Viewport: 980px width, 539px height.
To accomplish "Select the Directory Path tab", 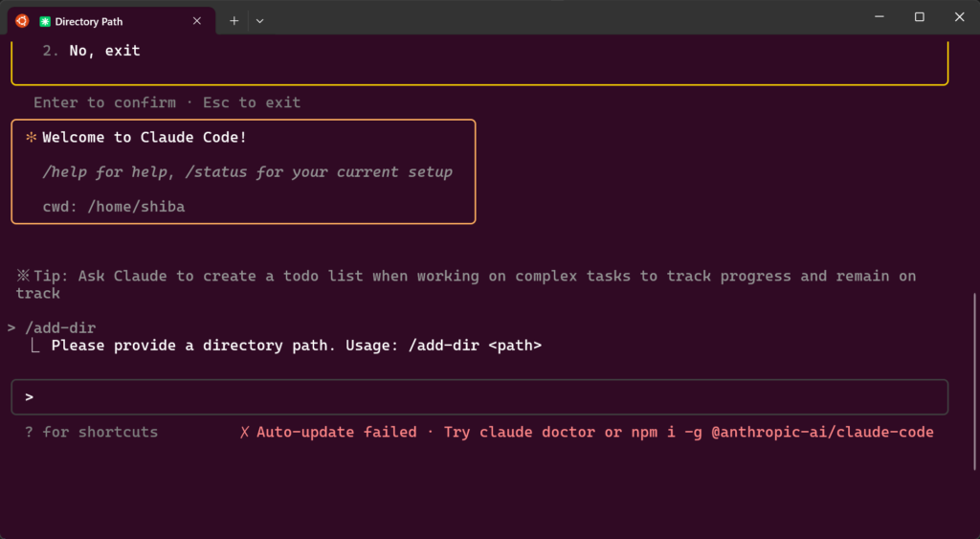I will [x=115, y=21].
